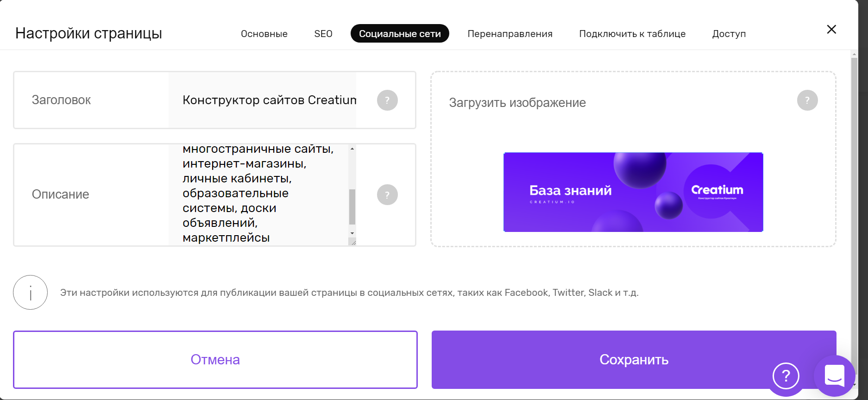Switch to the Основные tab
The height and width of the screenshot is (400, 868).
[264, 34]
